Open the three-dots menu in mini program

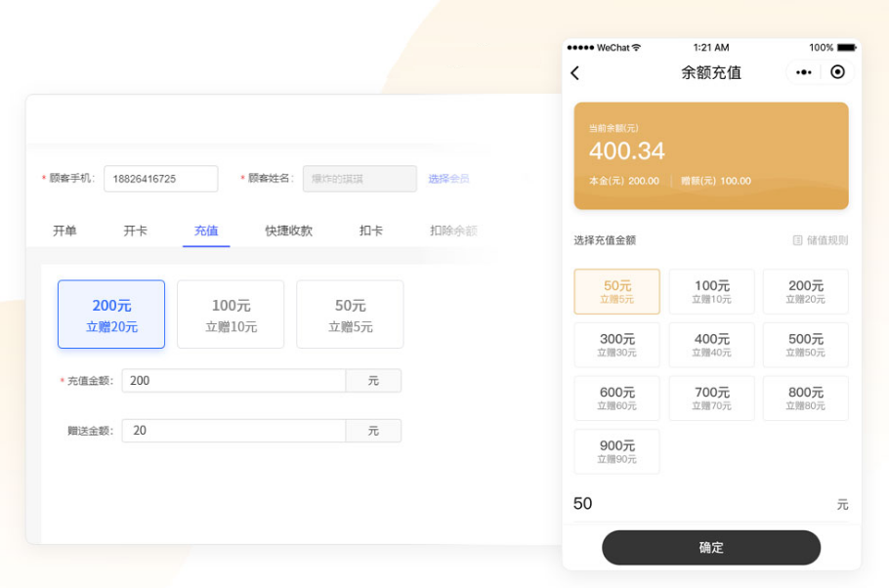(803, 72)
